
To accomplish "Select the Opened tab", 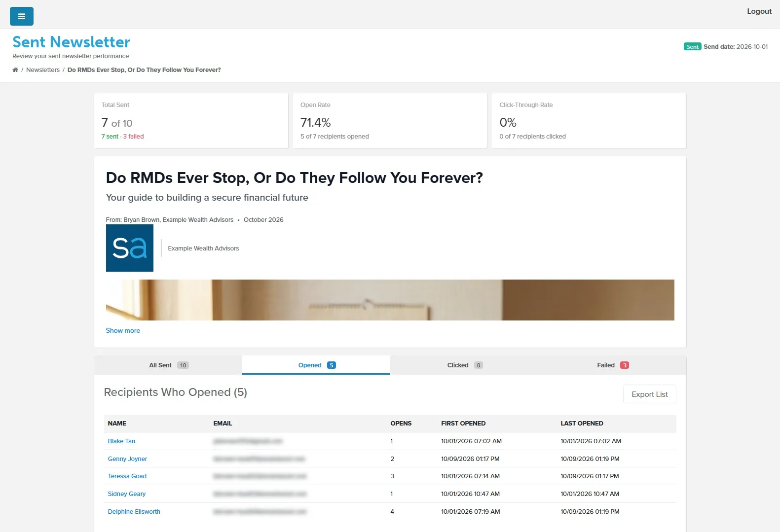I will 316,365.
